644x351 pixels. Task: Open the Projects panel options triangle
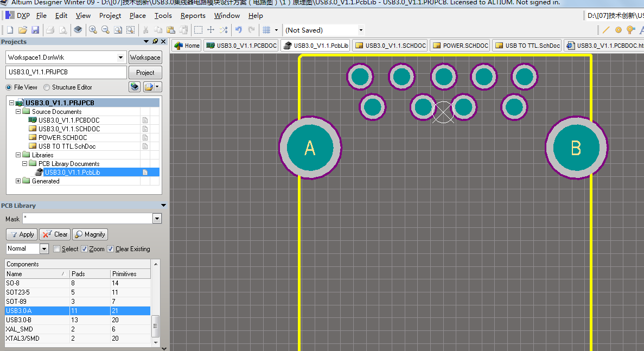click(x=146, y=41)
